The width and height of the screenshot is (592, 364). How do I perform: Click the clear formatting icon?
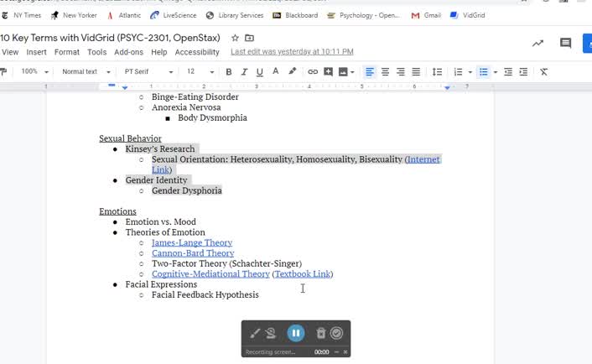click(x=543, y=72)
